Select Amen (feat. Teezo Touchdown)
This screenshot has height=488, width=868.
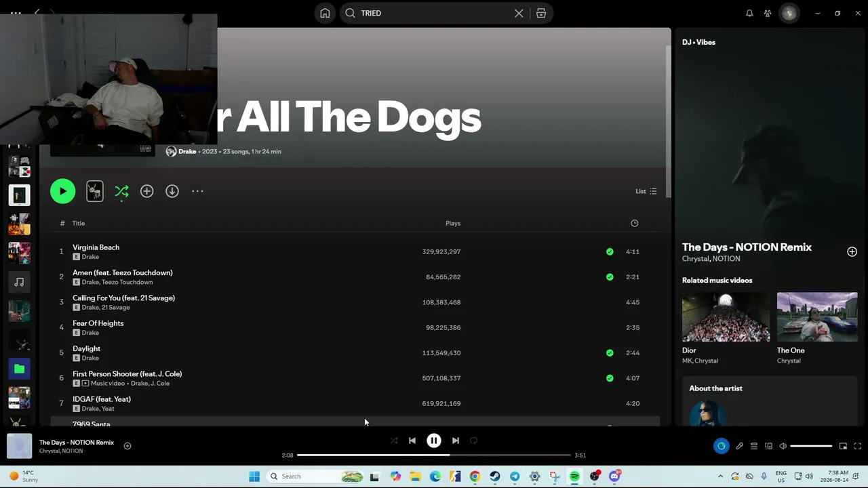[123, 272]
